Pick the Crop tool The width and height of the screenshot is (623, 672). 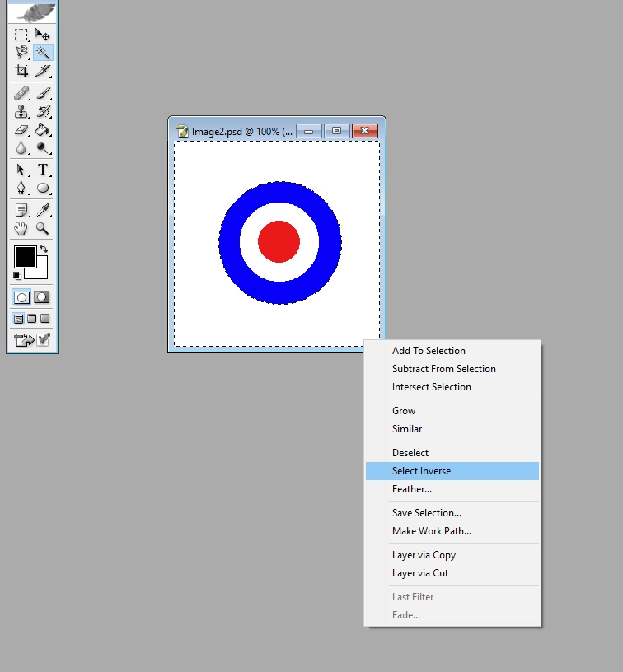(21, 71)
